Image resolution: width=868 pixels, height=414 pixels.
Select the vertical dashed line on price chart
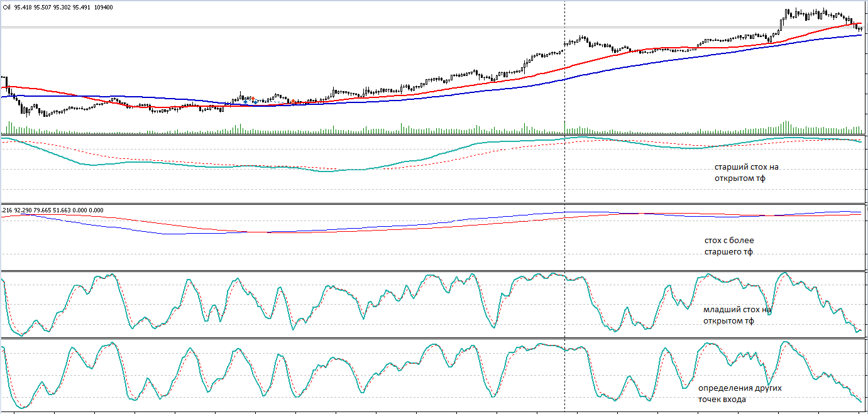(564, 66)
